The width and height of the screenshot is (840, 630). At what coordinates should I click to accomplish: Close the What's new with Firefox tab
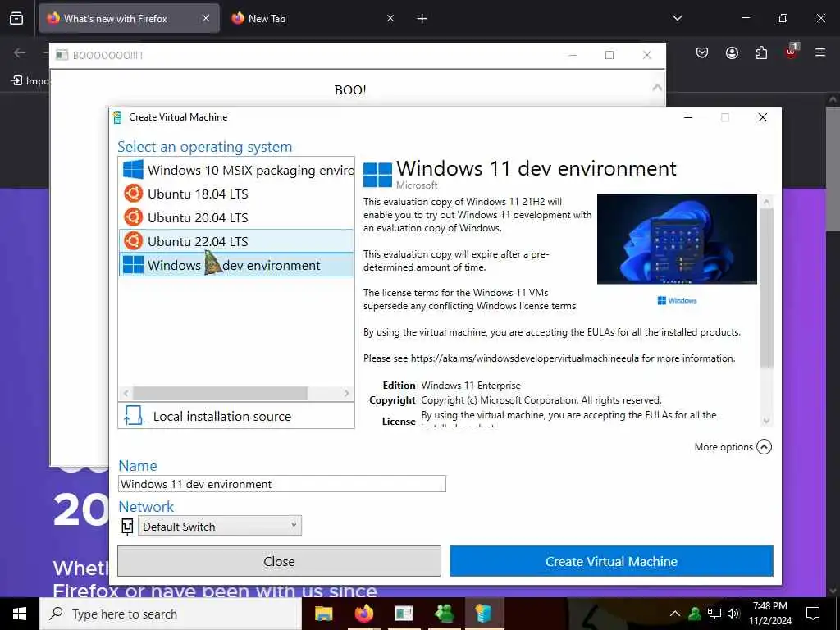click(206, 18)
